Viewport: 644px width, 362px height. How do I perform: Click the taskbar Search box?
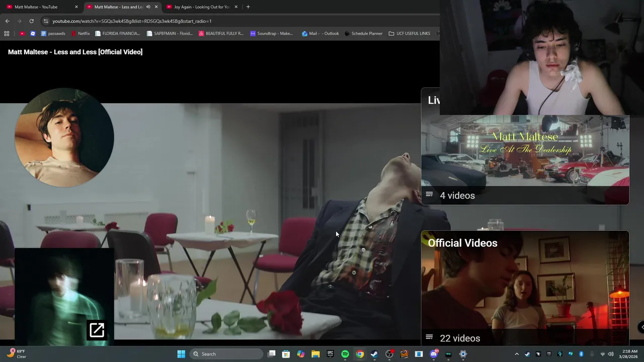(226, 354)
